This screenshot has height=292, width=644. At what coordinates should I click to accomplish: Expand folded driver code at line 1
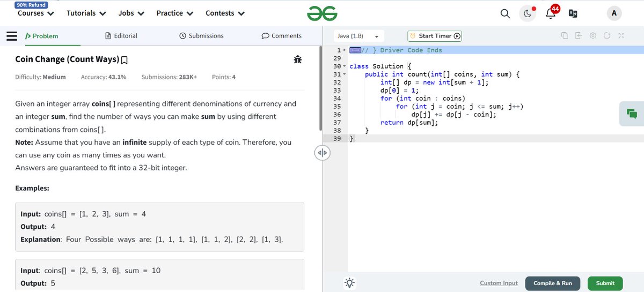pyautogui.click(x=344, y=50)
